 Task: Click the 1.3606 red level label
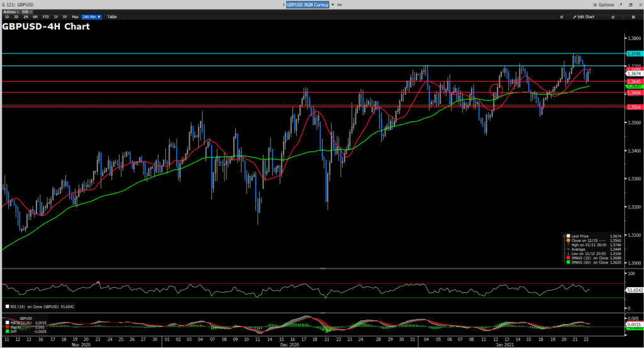[634, 93]
